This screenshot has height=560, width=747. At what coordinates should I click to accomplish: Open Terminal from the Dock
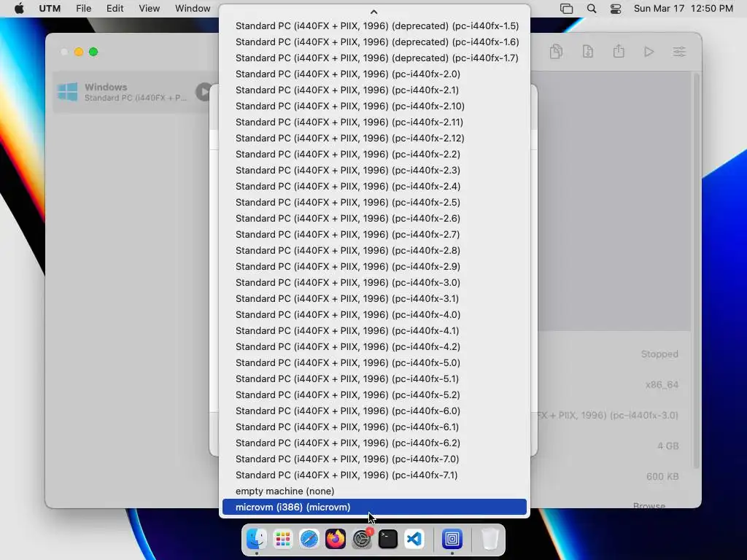pyautogui.click(x=388, y=539)
